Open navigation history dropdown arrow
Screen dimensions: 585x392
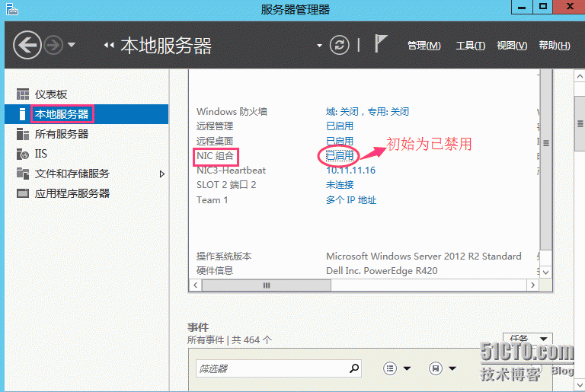click(x=72, y=45)
